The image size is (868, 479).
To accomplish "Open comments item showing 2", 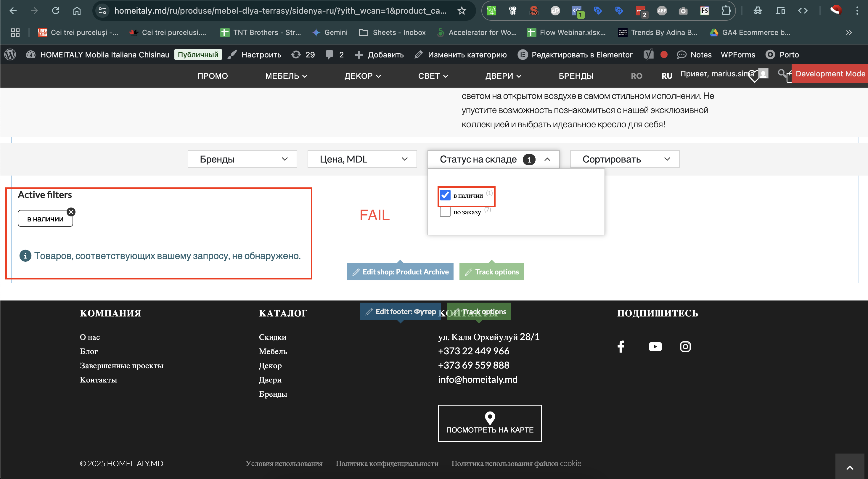I will click(x=335, y=54).
